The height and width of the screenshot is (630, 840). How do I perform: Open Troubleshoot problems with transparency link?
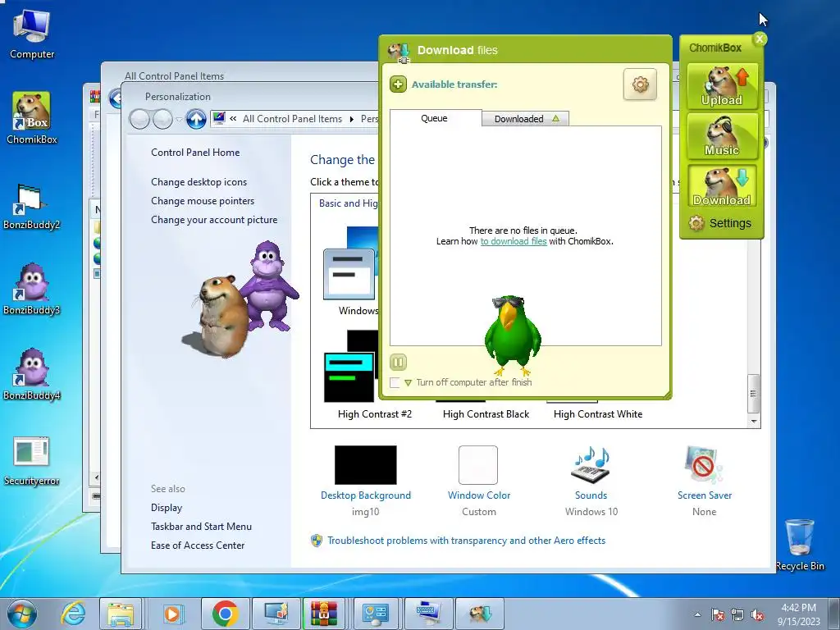tap(466, 541)
